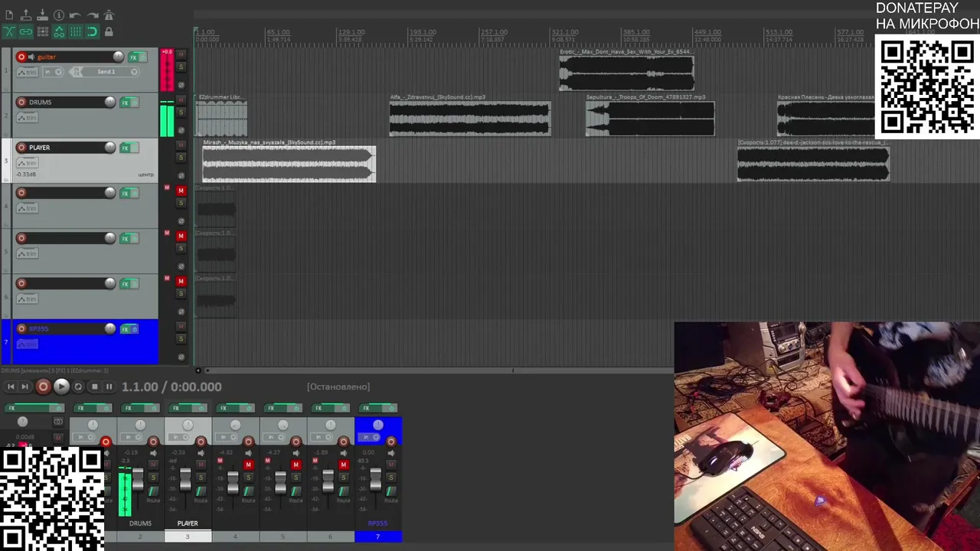Toggle snap magnet icon
Image resolution: width=980 pixels, height=551 pixels.
pyautogui.click(x=92, y=32)
